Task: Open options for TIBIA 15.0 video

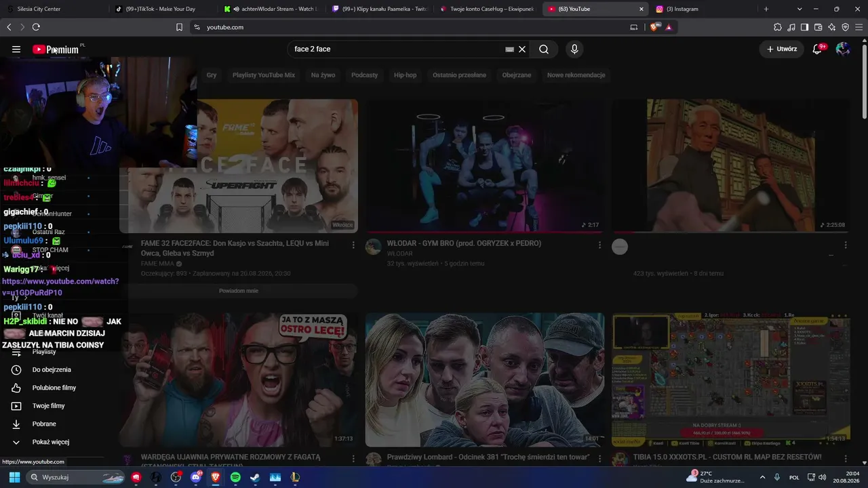Action: pyautogui.click(x=846, y=459)
